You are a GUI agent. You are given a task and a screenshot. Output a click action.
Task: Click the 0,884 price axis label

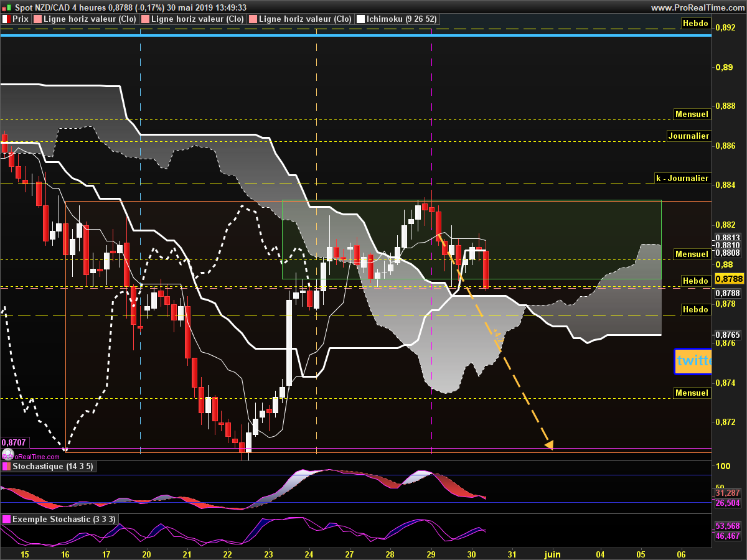[x=726, y=185]
